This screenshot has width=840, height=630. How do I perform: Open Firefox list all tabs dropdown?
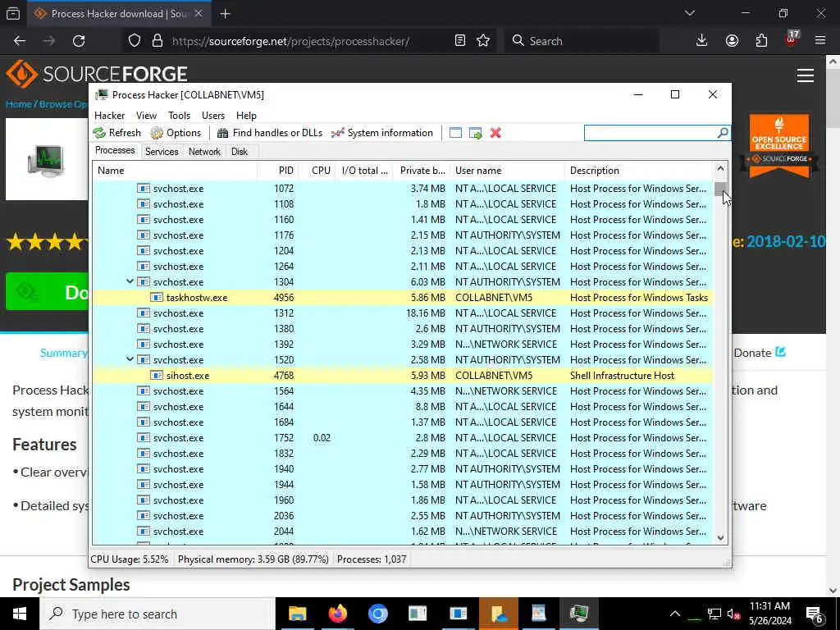click(690, 13)
